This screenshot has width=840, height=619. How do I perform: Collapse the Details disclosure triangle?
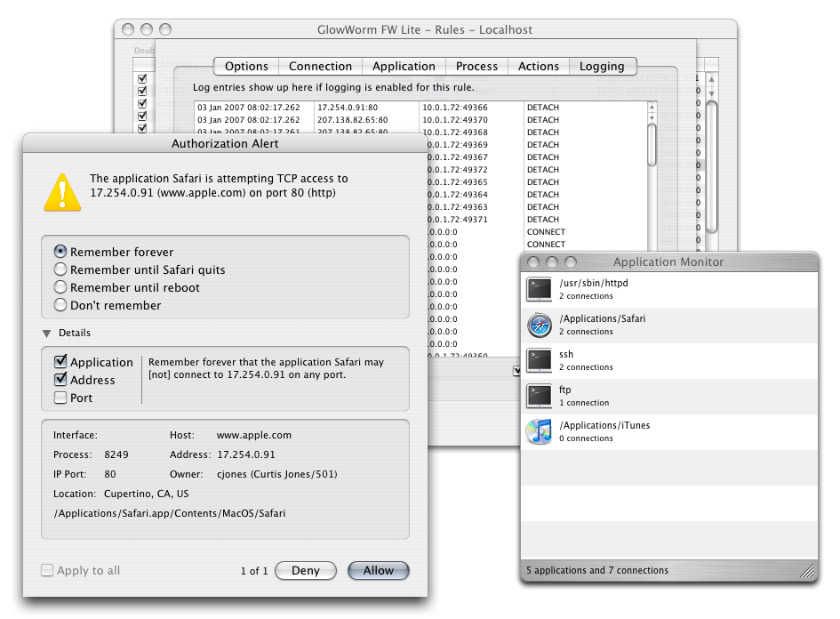point(46,334)
